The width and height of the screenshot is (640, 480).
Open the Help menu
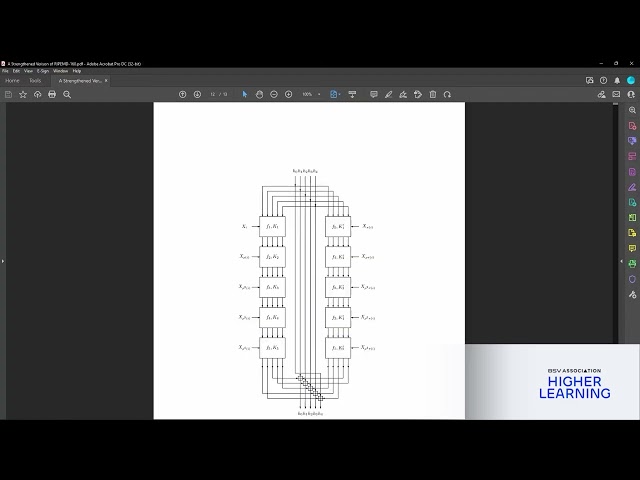77,71
